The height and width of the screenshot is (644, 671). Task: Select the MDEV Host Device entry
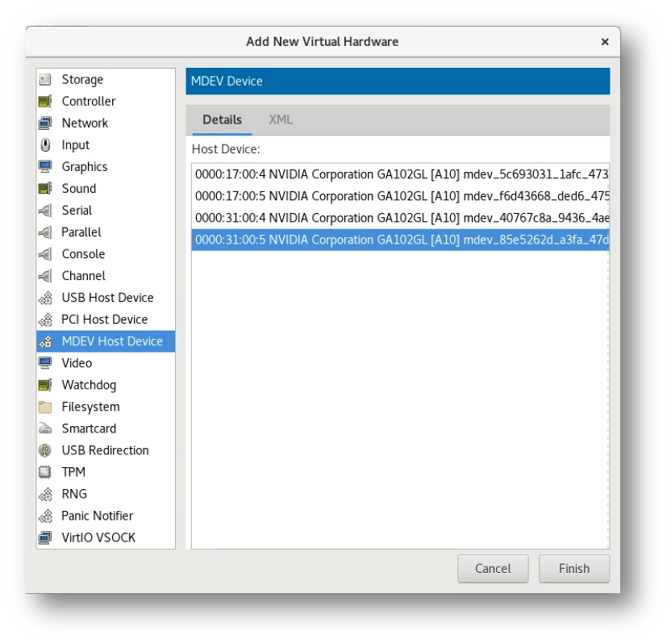(x=106, y=341)
